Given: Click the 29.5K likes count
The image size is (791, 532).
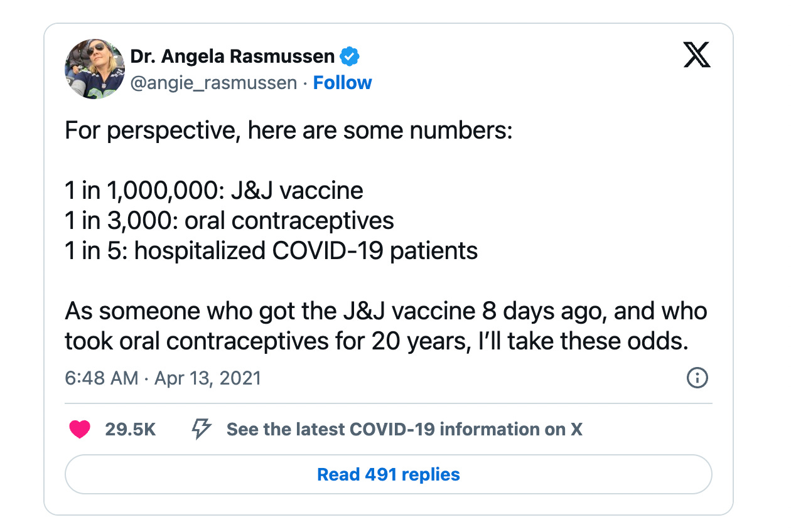Looking at the screenshot, I should click(131, 430).
